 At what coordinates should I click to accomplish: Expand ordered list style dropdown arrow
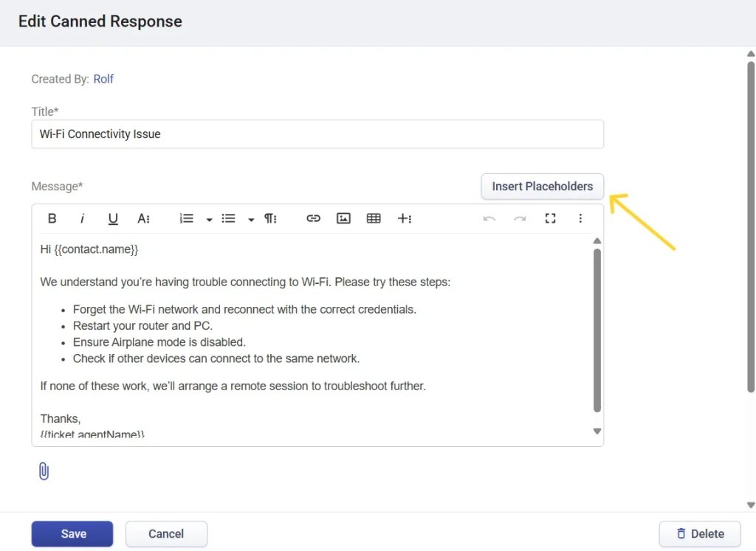209,220
